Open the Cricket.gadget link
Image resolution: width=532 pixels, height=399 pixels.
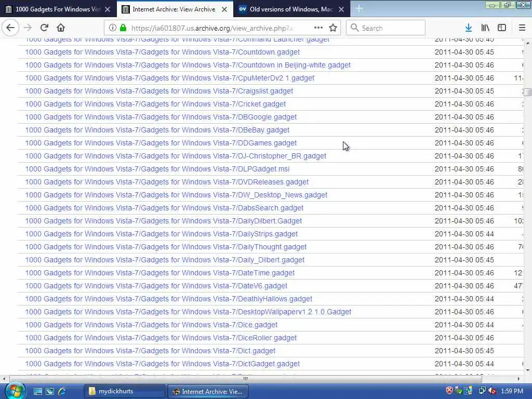[155, 104]
